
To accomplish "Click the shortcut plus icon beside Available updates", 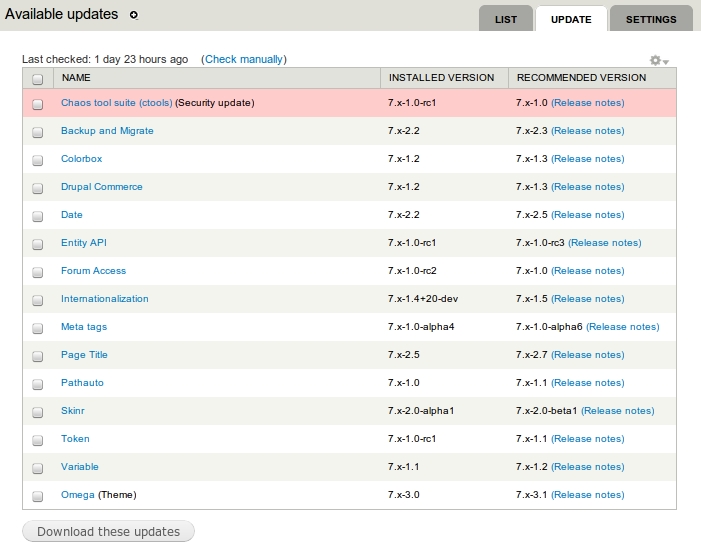I will click(x=134, y=15).
